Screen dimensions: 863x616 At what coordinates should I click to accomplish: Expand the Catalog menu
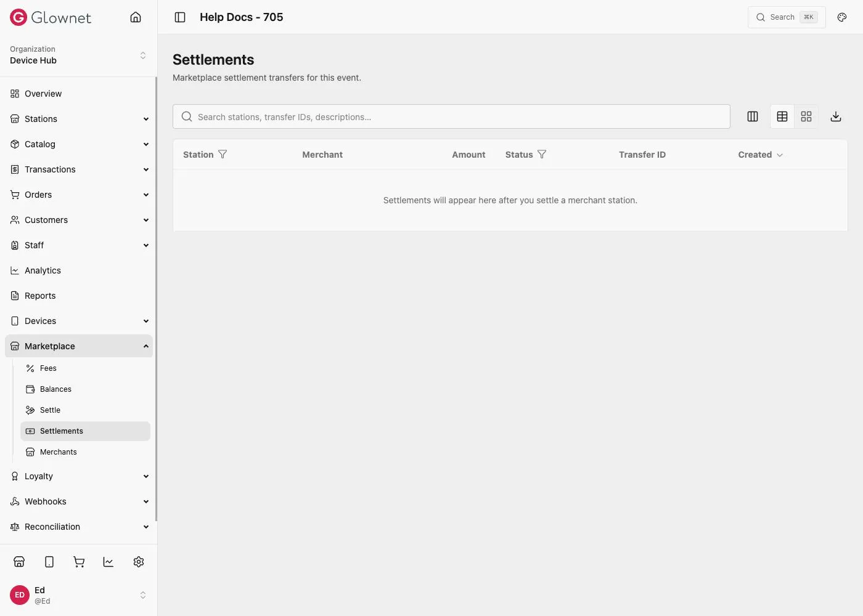[79, 144]
